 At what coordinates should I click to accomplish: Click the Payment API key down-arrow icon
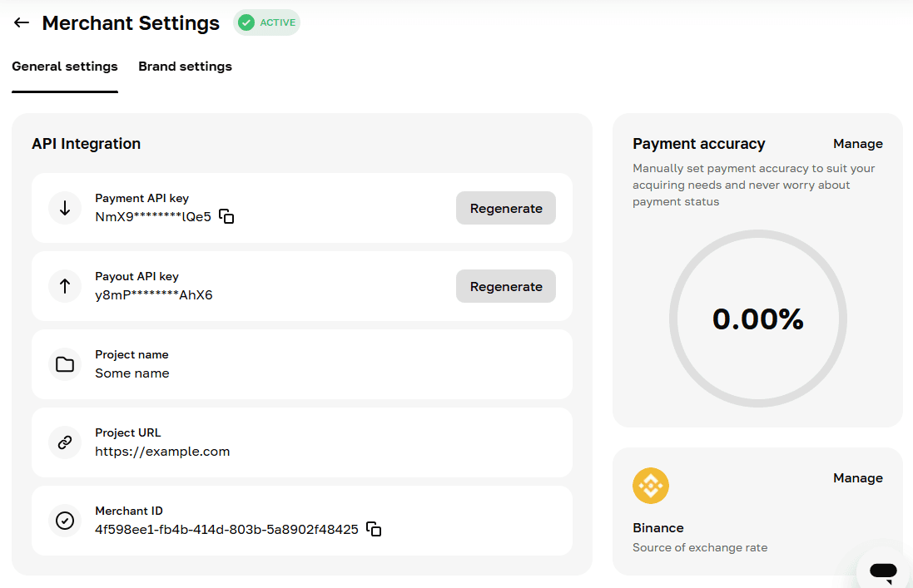[x=65, y=208]
